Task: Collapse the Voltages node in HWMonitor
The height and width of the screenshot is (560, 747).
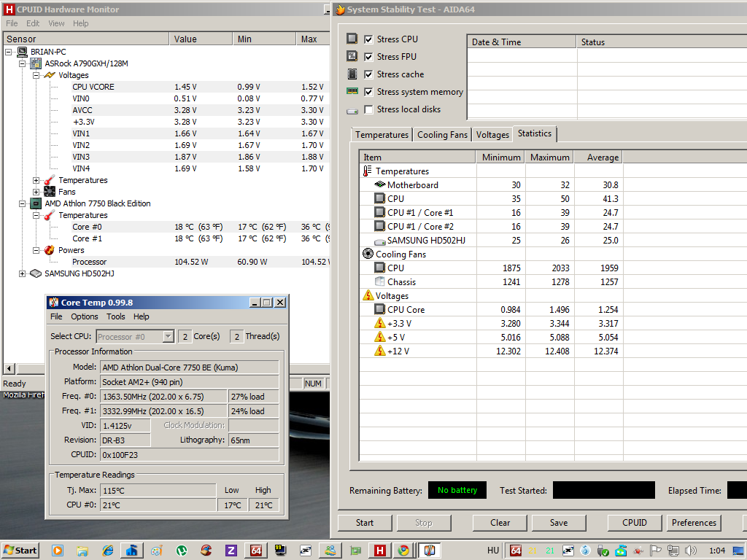Action: [x=36, y=75]
